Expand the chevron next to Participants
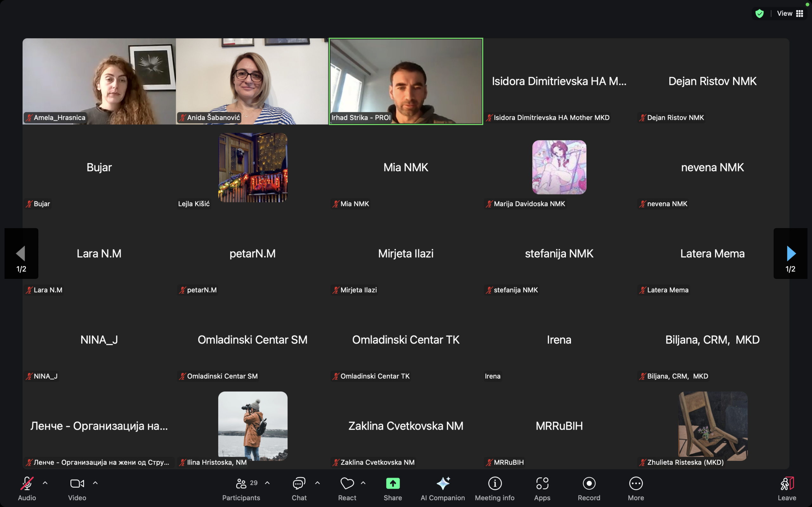 tap(267, 483)
